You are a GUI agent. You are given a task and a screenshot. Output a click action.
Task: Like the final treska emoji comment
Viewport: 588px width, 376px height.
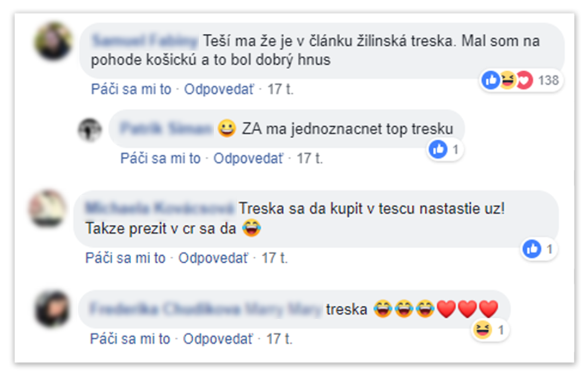[x=130, y=339]
